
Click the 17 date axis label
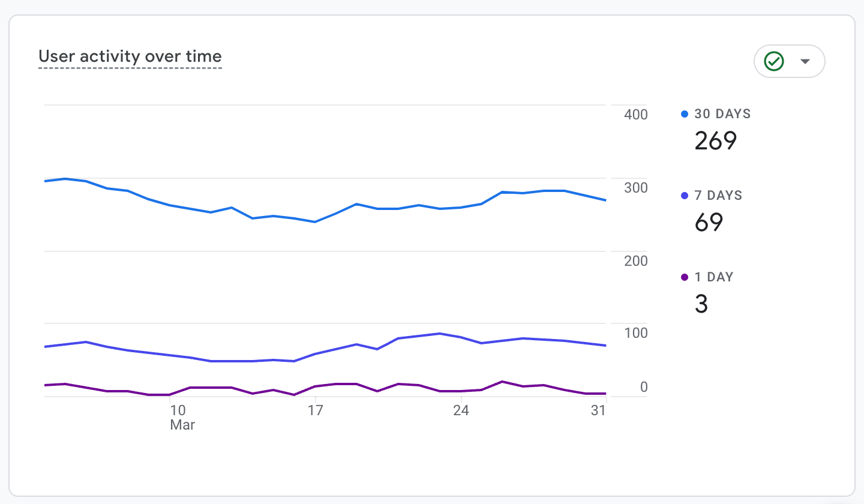click(x=316, y=411)
